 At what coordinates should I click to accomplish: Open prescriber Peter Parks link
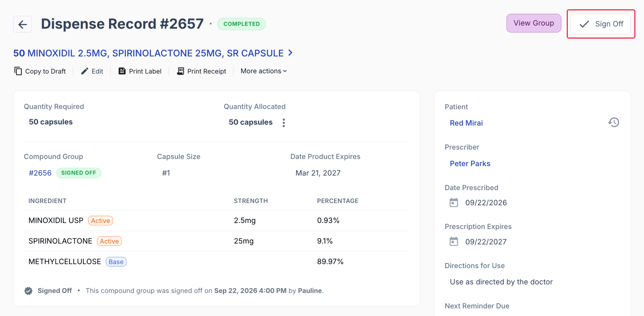pyautogui.click(x=470, y=163)
